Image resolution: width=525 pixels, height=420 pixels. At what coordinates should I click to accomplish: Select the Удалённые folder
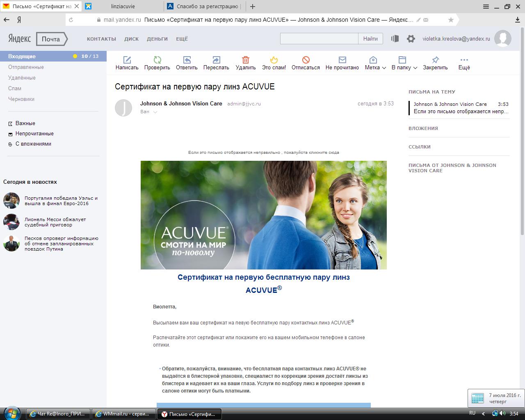pyautogui.click(x=22, y=78)
